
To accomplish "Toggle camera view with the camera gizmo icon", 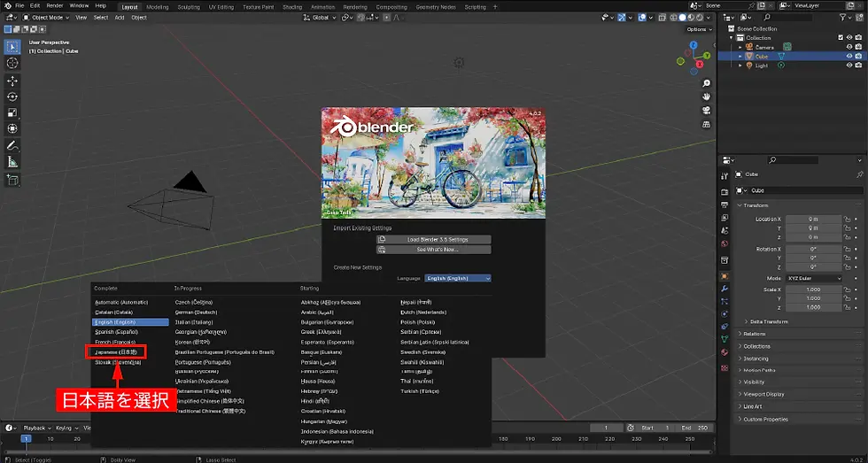I will click(707, 111).
